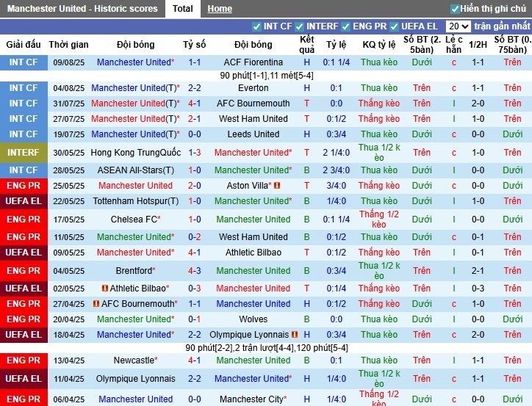This screenshot has width=532, height=406.
Task: Click the Manchester United - Historic scores title
Action: click(82, 9)
